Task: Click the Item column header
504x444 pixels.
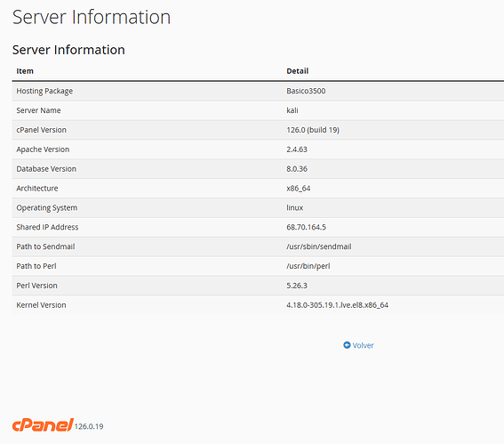Action: click(x=25, y=71)
